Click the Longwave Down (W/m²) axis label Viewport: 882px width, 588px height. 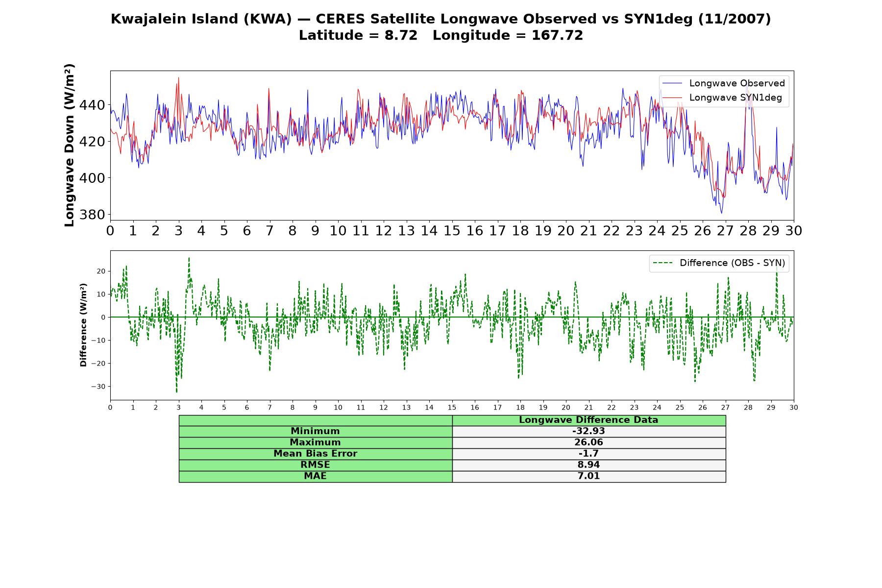pyautogui.click(x=70, y=145)
